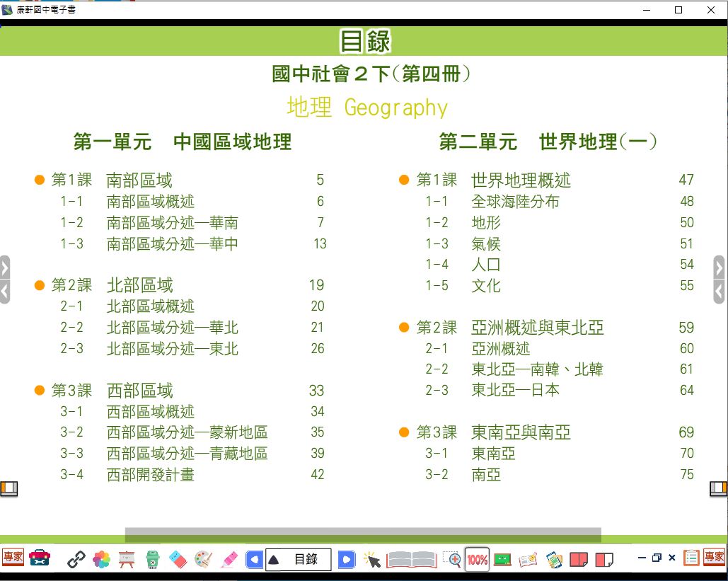Open the paint palette tool
728x581 pixels.
203,559
